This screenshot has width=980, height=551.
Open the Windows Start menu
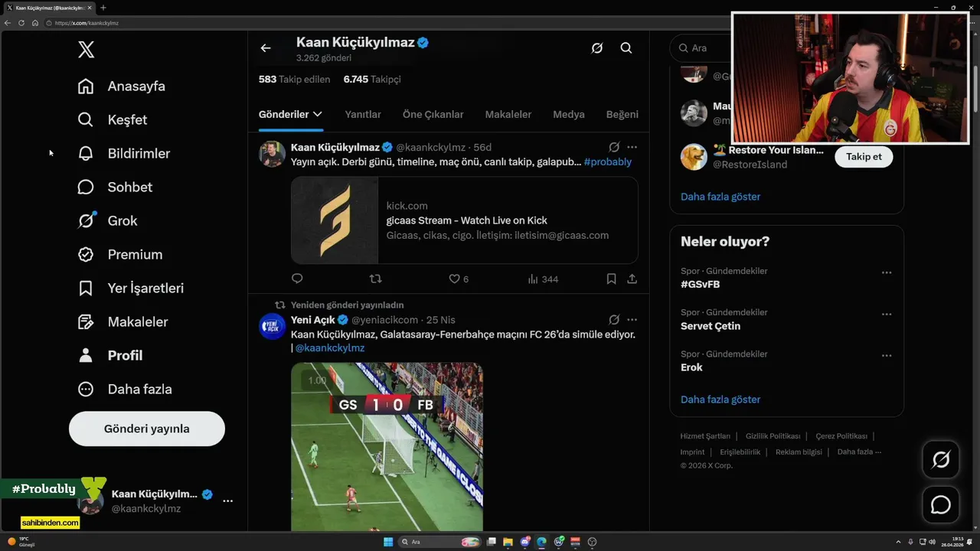point(388,542)
